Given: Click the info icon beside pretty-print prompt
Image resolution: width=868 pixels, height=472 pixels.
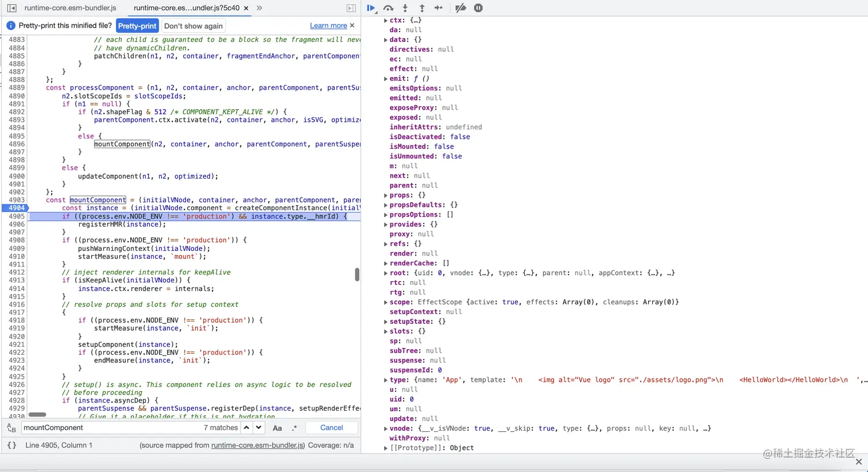Looking at the screenshot, I should tap(11, 26).
